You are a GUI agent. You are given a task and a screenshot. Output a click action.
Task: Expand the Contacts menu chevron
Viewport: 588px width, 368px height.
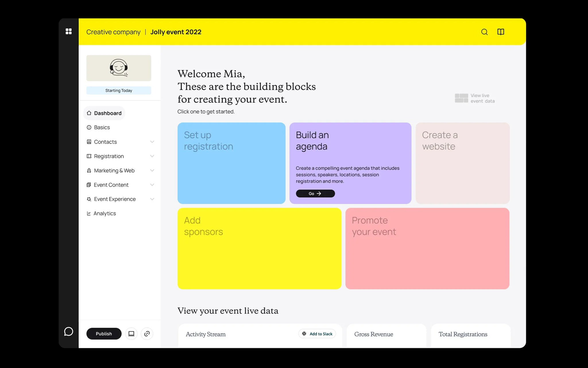tap(152, 142)
